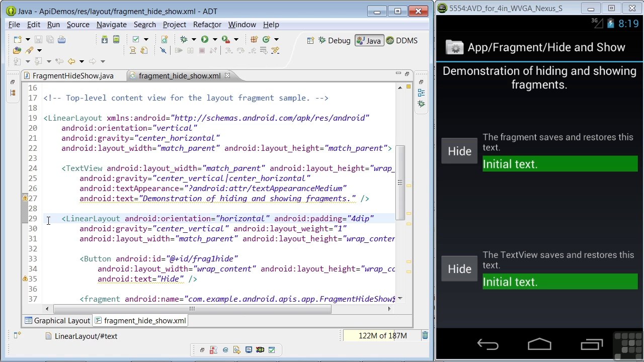Open the Project menu
The image size is (644, 362).
(174, 25)
